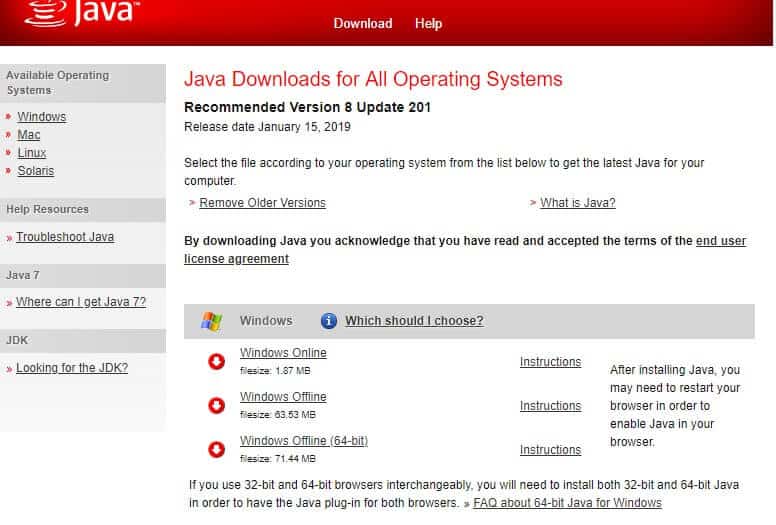This screenshot has width=776, height=525.
Task: Click the filesize 71.44 MB text
Action: (x=278, y=459)
